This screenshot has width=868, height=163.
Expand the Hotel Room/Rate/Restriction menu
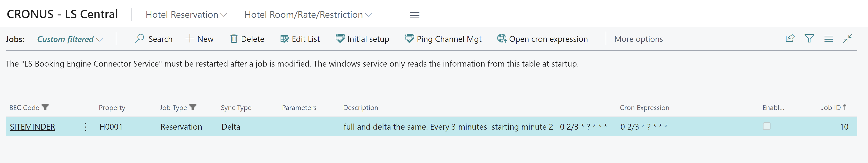click(308, 15)
